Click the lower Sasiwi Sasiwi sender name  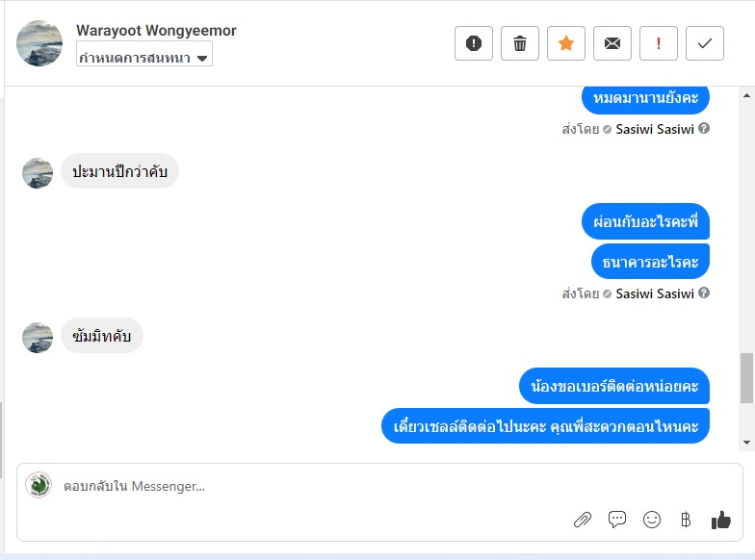point(655,293)
